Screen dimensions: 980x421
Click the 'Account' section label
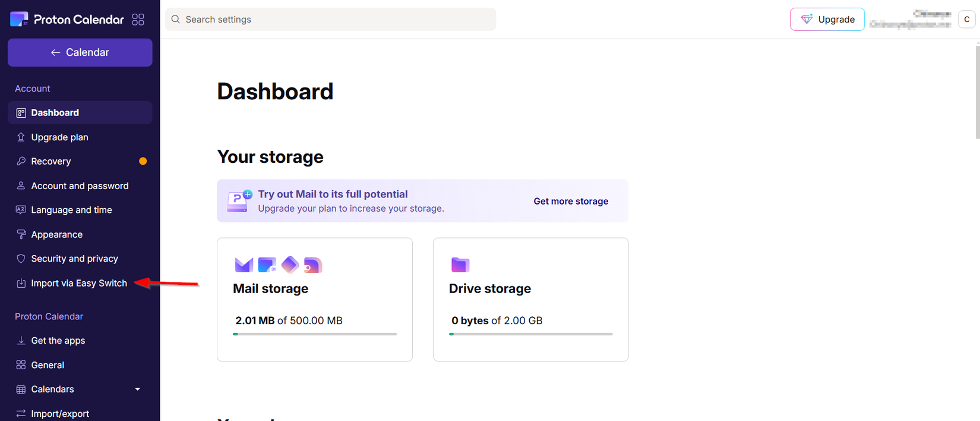(x=33, y=89)
